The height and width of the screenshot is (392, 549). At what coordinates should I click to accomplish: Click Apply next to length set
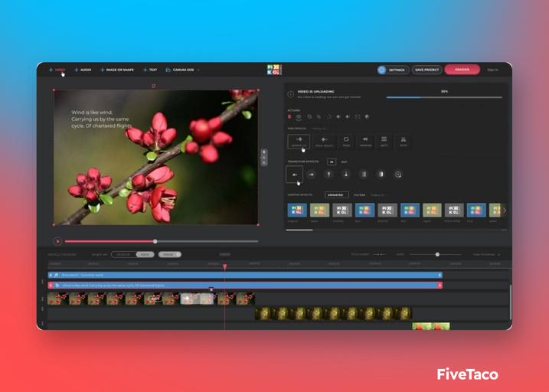(145, 254)
